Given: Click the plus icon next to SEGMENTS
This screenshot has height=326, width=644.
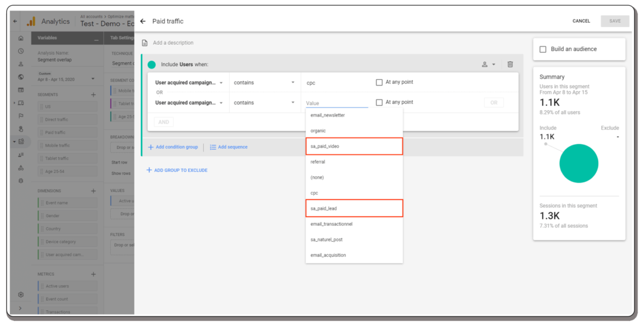Looking at the screenshot, I should coord(93,94).
